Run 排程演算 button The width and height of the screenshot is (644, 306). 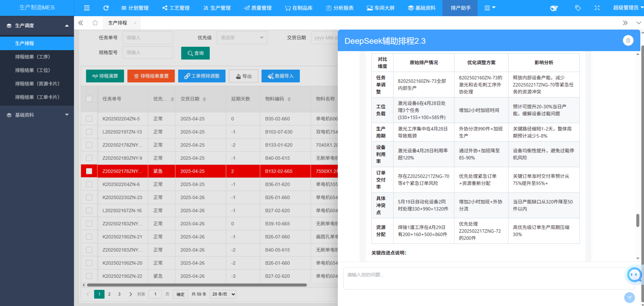[105, 76]
